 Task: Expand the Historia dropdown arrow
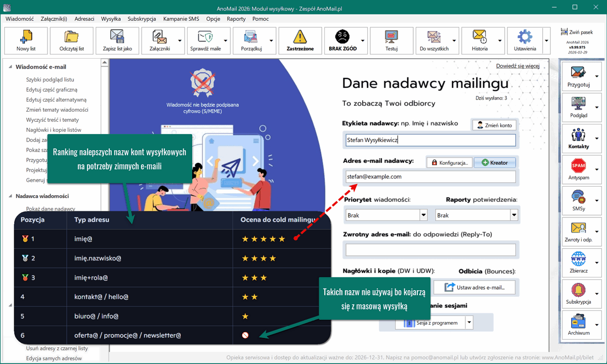[x=500, y=40]
